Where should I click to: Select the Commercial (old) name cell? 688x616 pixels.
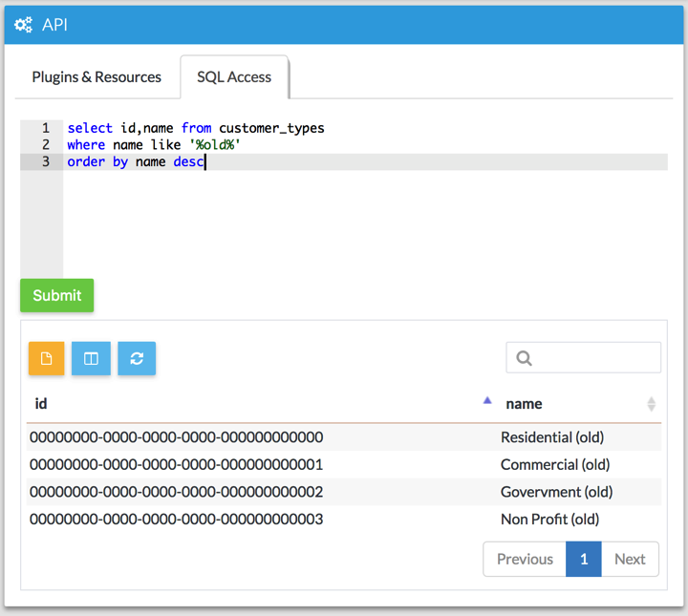tap(554, 464)
